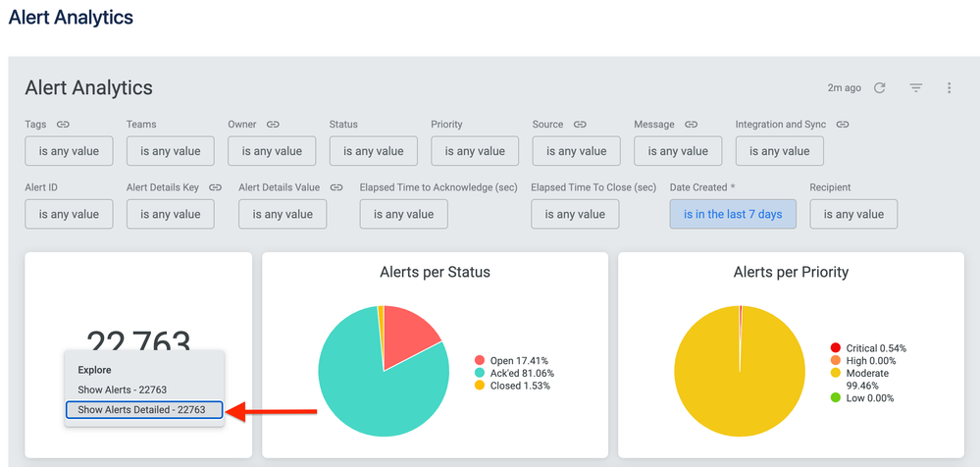
Task: Click link icon beside Alert Details Key
Action: (216, 187)
